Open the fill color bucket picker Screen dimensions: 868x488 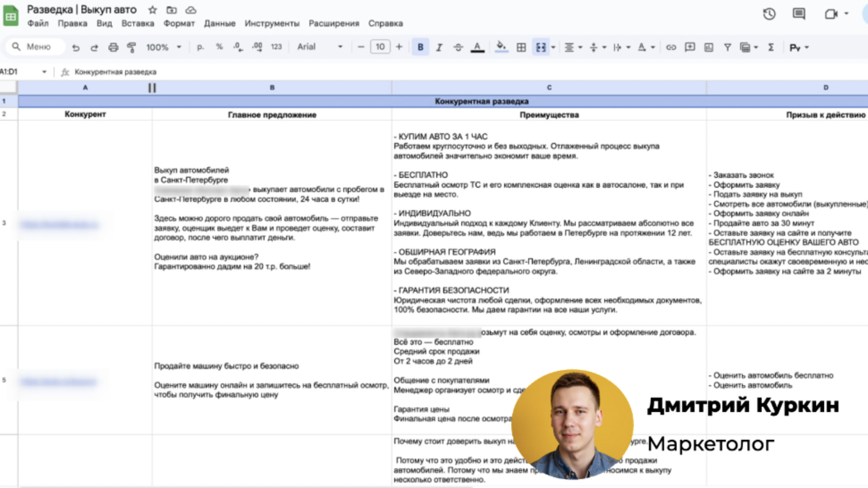pos(501,47)
